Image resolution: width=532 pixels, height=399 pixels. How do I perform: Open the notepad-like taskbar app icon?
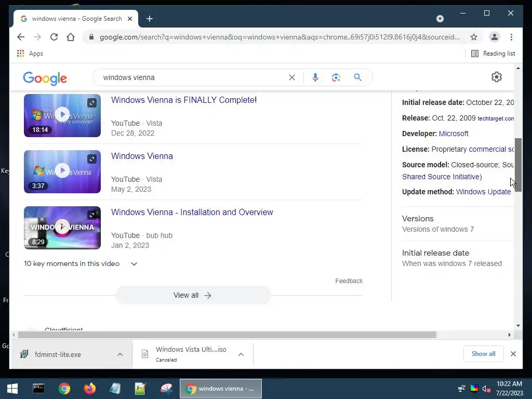(x=115, y=389)
